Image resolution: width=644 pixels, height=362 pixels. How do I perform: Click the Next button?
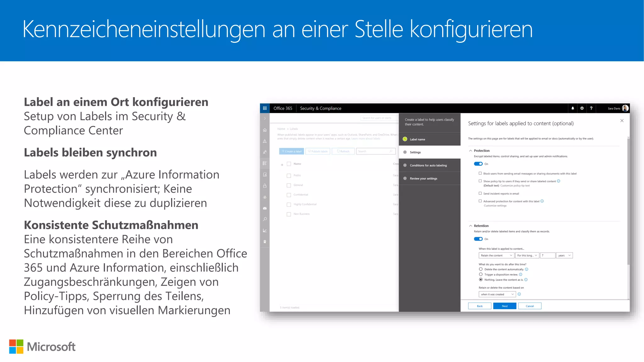(505, 306)
